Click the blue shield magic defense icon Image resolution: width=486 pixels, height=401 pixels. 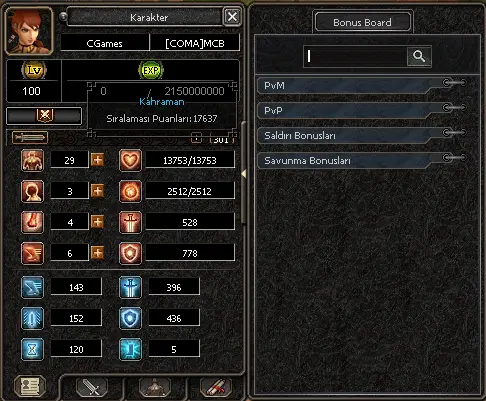(130, 318)
